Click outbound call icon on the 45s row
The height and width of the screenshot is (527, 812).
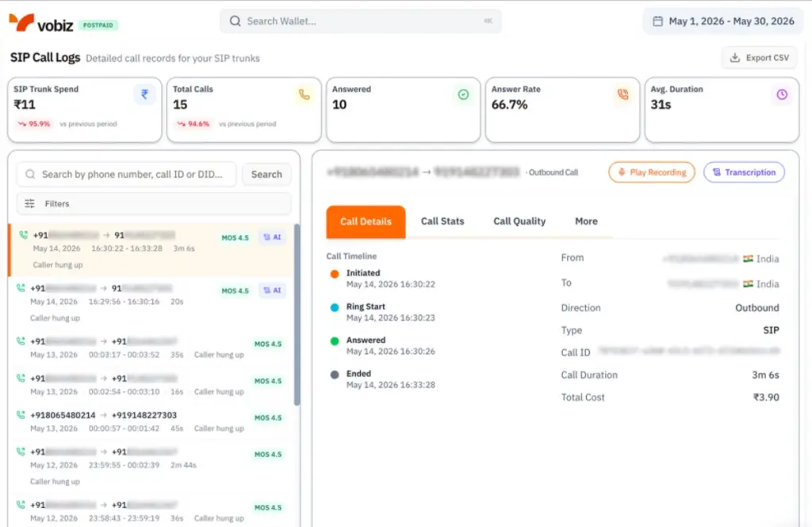(x=21, y=414)
